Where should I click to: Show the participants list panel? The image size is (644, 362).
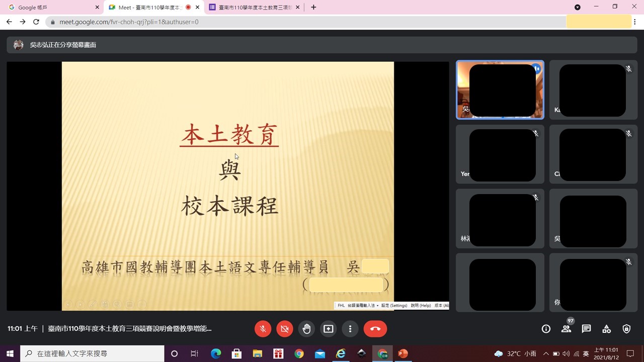[x=566, y=329]
